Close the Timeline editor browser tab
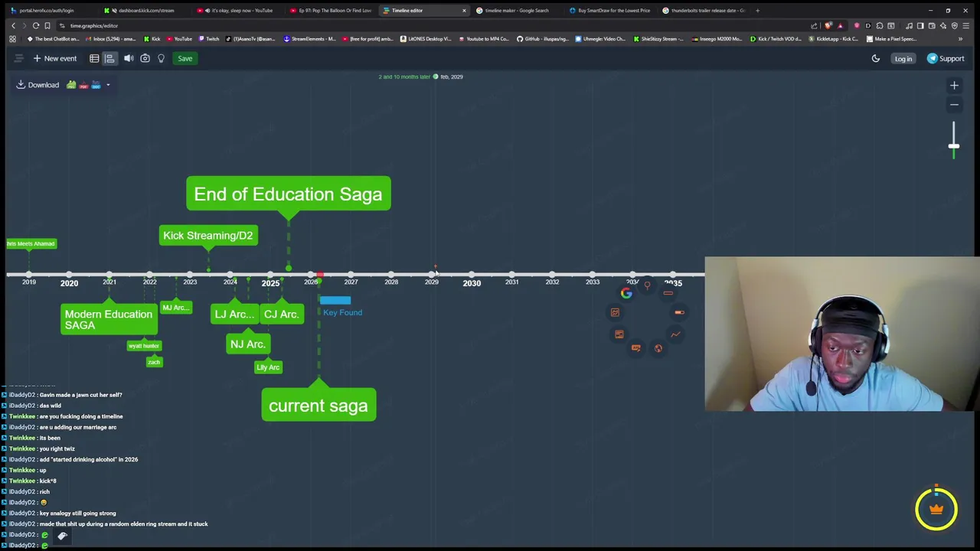This screenshot has height=551, width=980. [463, 11]
